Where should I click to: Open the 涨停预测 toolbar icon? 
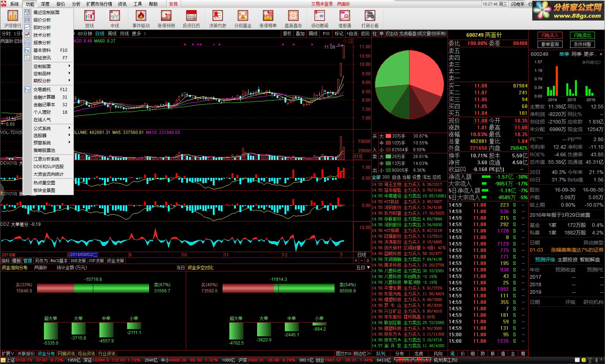tap(166, 19)
